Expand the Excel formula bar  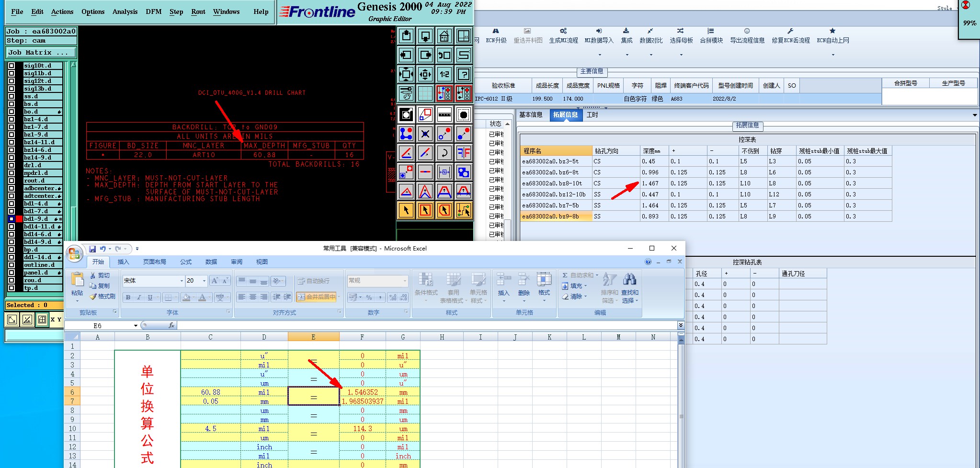coord(681,325)
